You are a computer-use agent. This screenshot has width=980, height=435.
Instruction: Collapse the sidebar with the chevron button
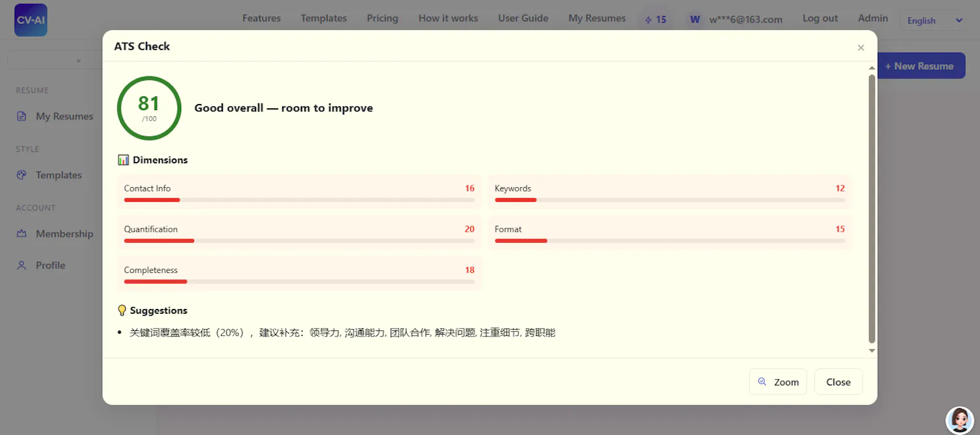point(78,61)
